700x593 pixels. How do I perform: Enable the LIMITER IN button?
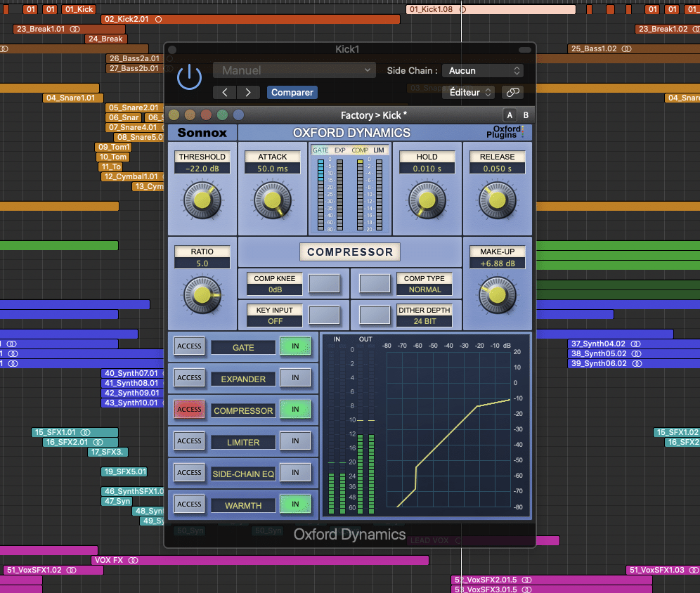[x=295, y=441]
